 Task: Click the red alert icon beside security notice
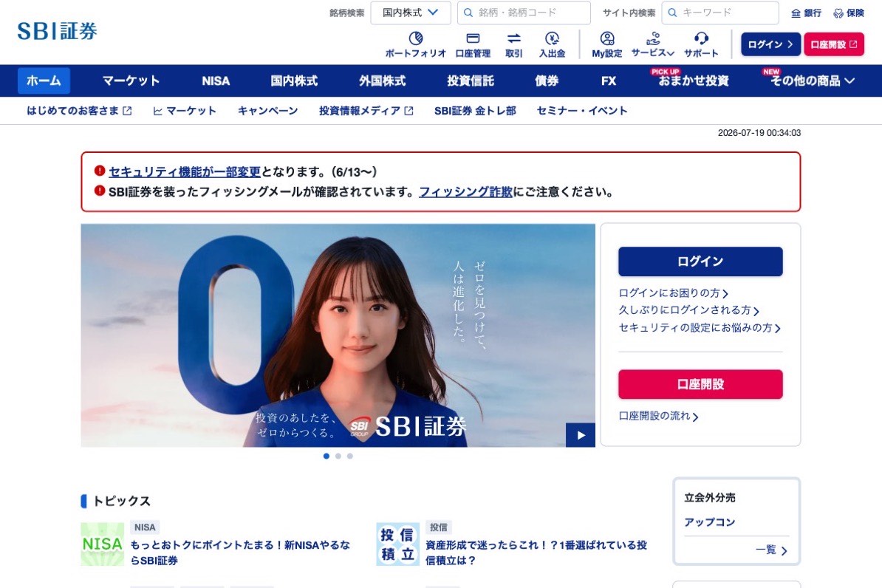point(100,171)
